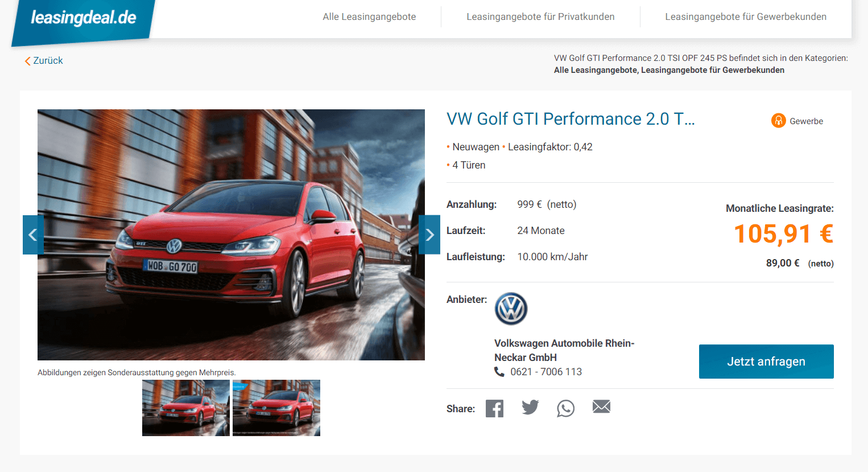Share on Facebook
Image resolution: width=868 pixels, height=472 pixels.
[494, 408]
